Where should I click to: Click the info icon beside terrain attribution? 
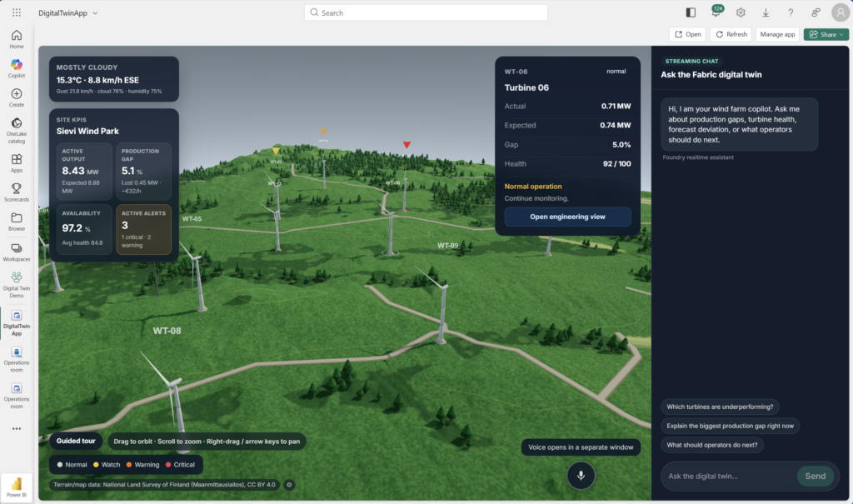(x=289, y=484)
